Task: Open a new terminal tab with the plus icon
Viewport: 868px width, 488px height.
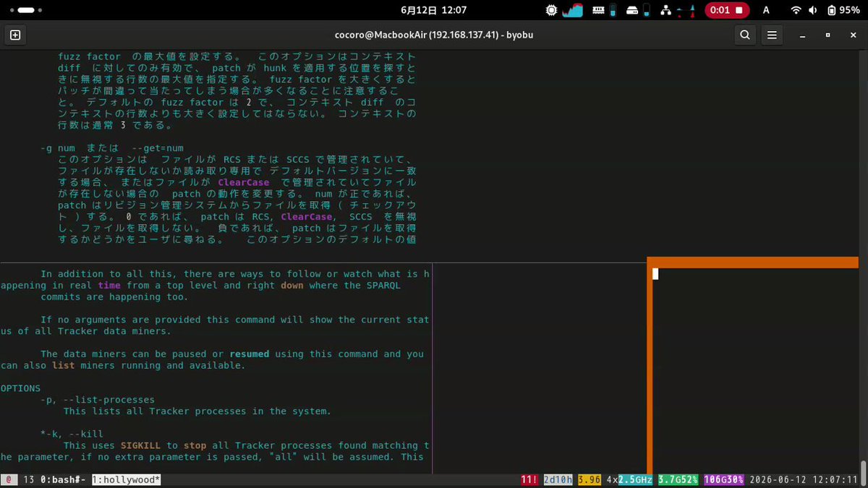Action: pos(15,35)
